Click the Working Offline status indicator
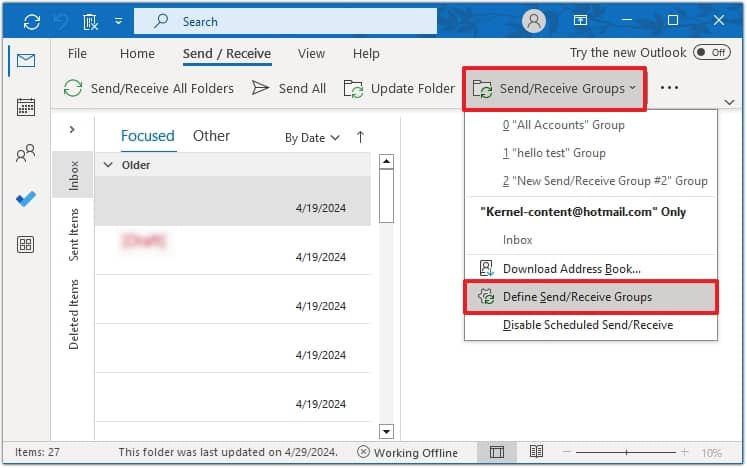 coord(408,452)
